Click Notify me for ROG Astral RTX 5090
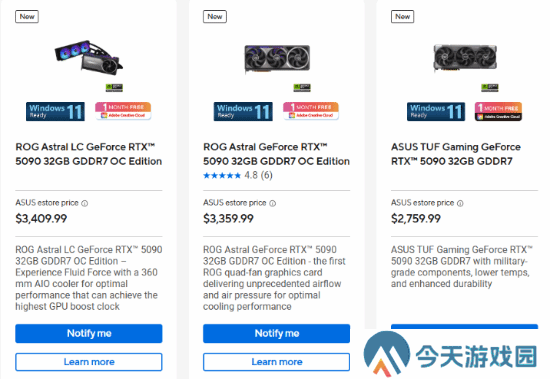 [x=276, y=333]
